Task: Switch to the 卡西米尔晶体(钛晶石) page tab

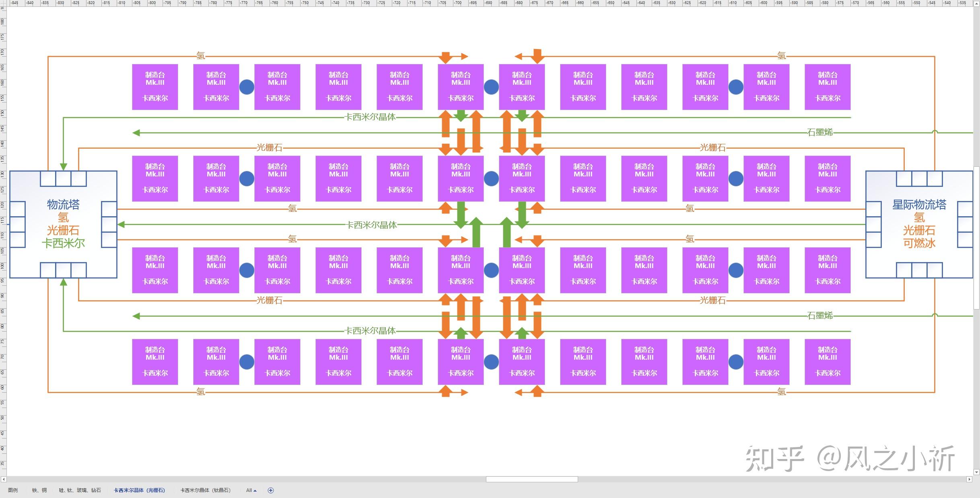Action: coord(206,490)
